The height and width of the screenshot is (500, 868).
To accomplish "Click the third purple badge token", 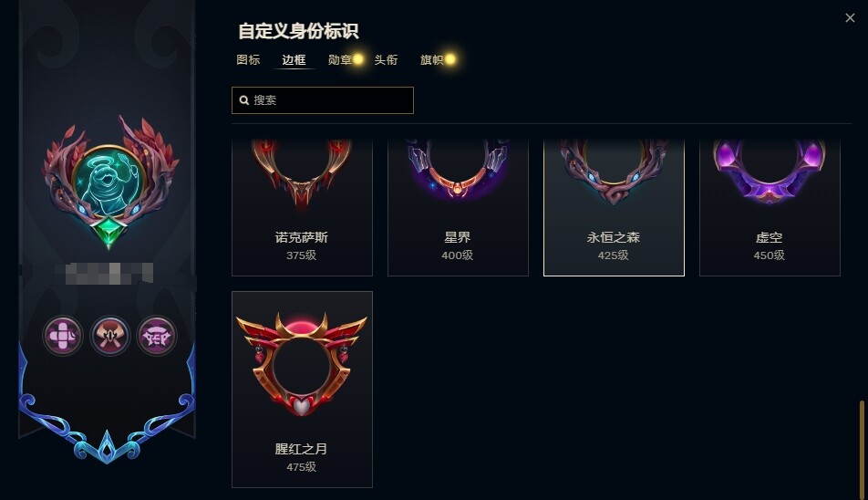I will click(x=157, y=336).
